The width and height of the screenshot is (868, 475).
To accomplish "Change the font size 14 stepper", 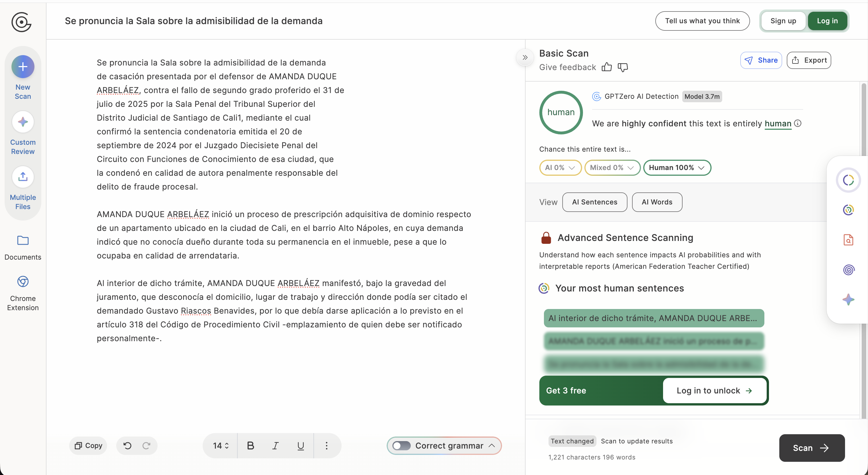I will pos(221,446).
